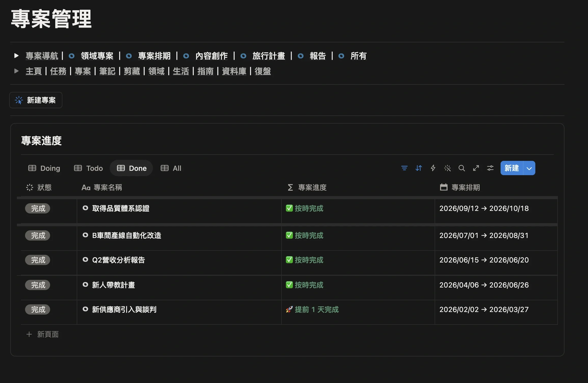Click page icon of 新人帶教計畫

[85, 285]
